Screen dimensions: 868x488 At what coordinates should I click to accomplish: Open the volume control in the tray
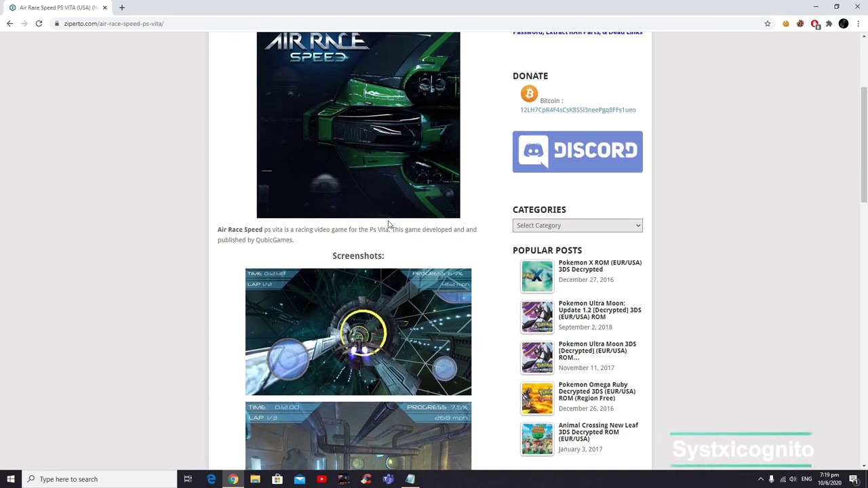793,479
